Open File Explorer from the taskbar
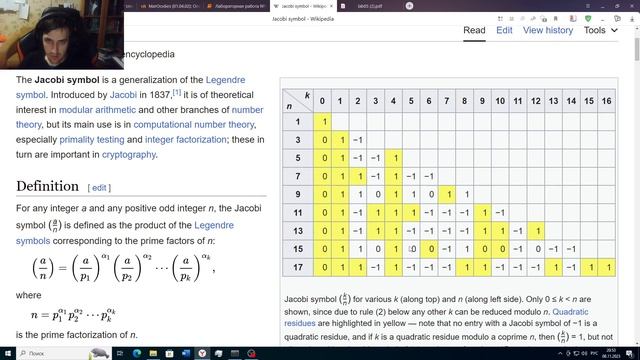Image resolution: width=640 pixels, height=360 pixels. [153, 353]
